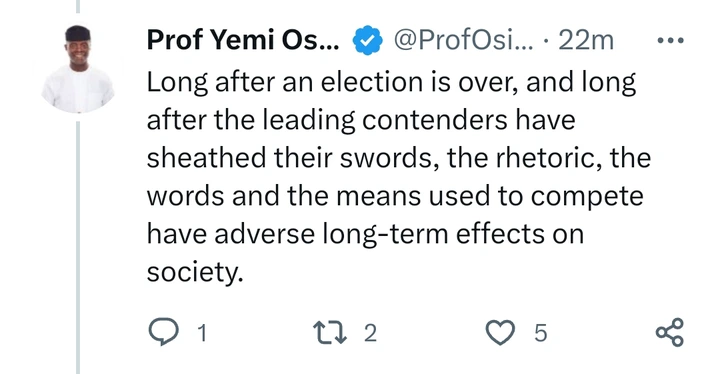View the reply count of 1
Viewport: 720px width, 374px height.
[x=202, y=333]
